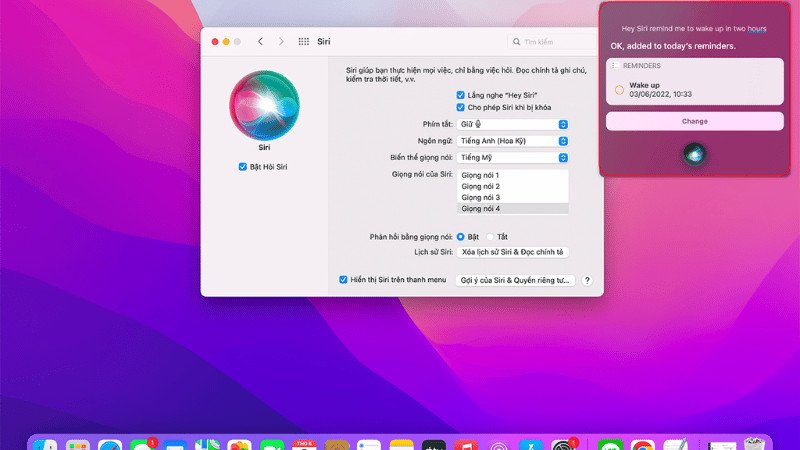Select Tắt for voice feedback
The width and height of the screenshot is (800, 450).
coord(490,237)
